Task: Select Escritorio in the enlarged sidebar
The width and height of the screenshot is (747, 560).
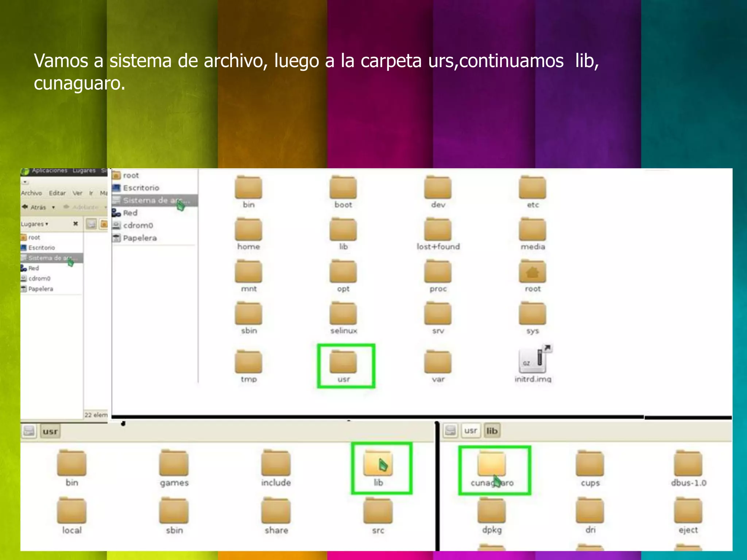Action: point(155,188)
